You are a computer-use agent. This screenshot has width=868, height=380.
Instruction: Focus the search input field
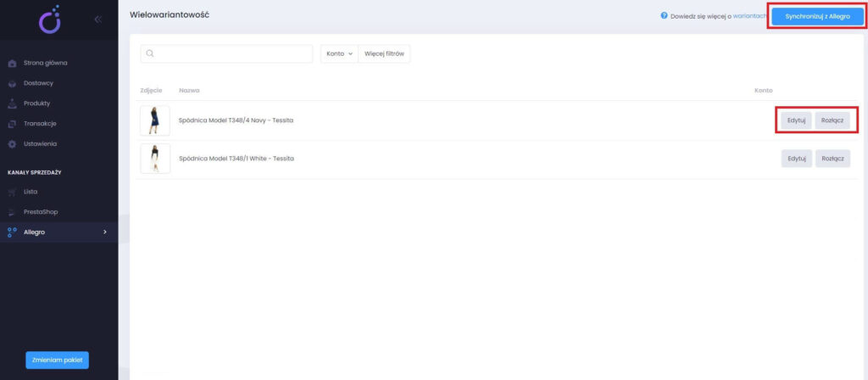click(x=226, y=53)
